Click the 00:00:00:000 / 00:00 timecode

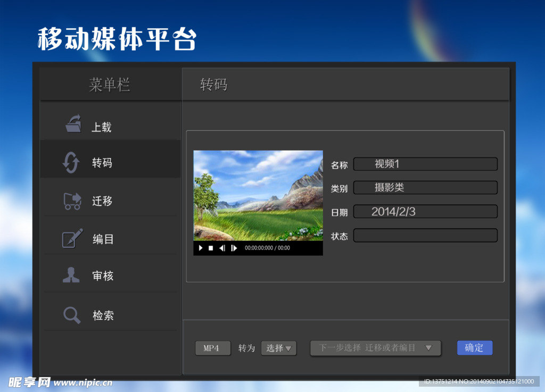click(x=267, y=248)
